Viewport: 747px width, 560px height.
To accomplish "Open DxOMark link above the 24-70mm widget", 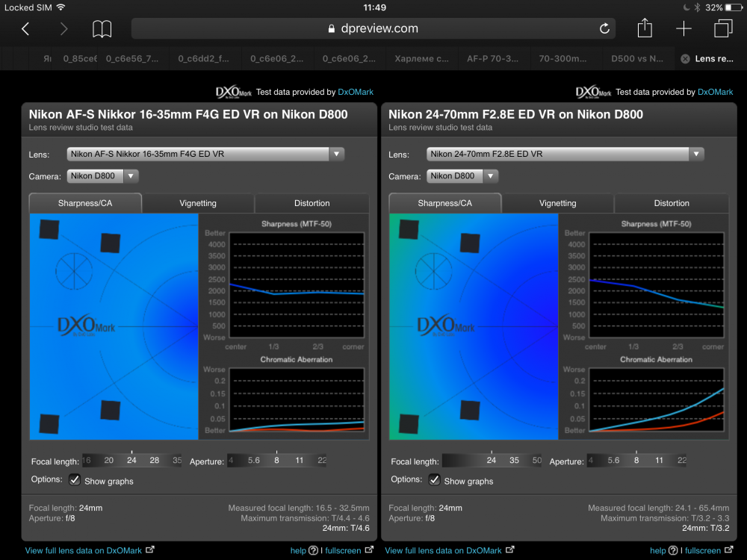I will click(x=715, y=92).
